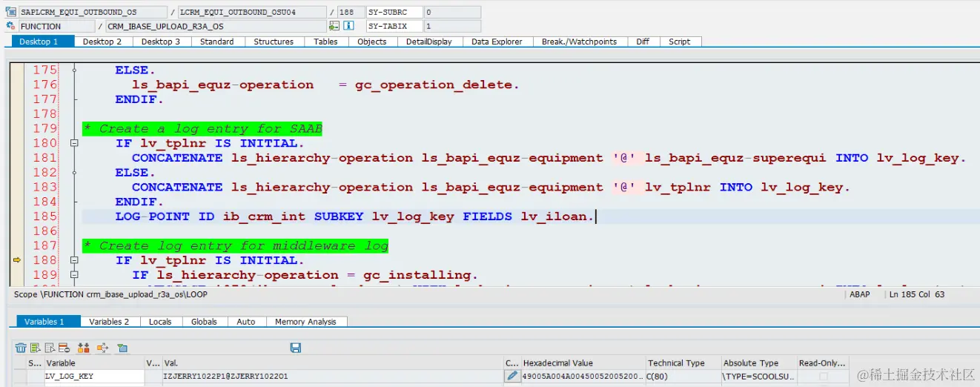This screenshot has width=980, height=387.
Task: Click the Hexadecimal Value column header
Action: pyautogui.click(x=583, y=363)
